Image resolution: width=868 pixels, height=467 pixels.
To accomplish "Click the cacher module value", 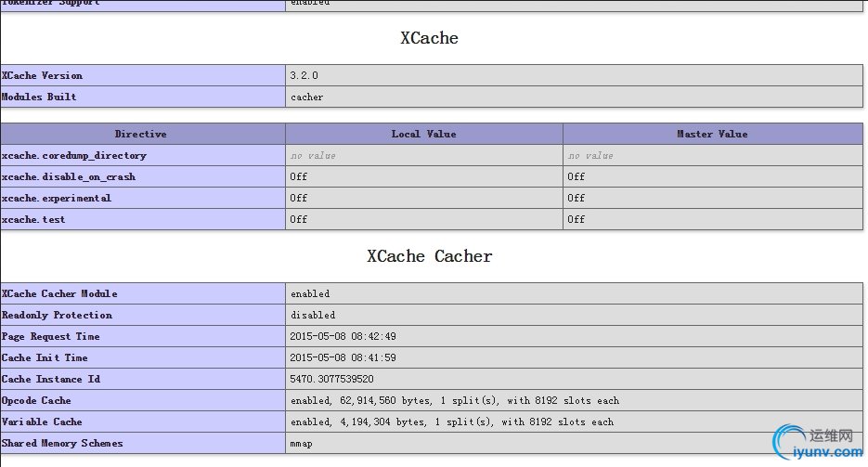I will [x=306, y=97].
